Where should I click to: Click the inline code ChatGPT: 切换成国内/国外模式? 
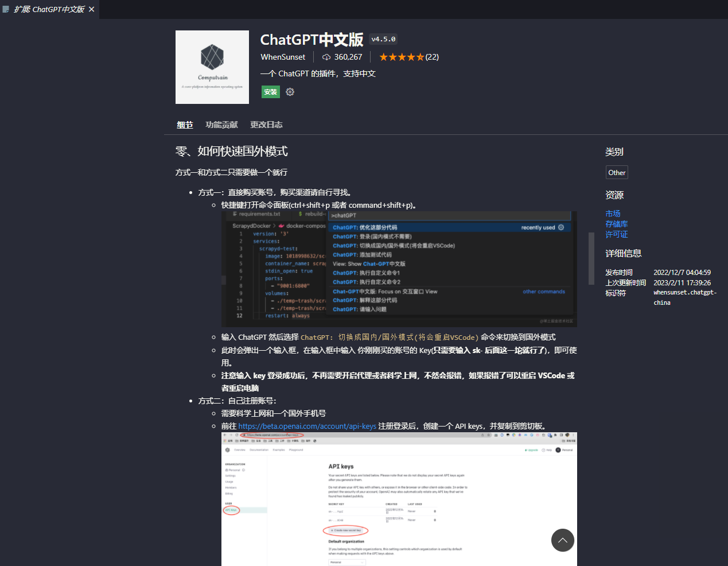(390, 338)
